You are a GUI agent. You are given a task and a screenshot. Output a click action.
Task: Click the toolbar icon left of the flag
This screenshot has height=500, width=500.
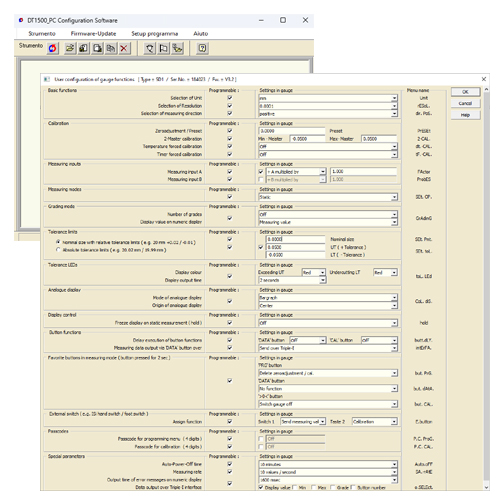pos(150,48)
